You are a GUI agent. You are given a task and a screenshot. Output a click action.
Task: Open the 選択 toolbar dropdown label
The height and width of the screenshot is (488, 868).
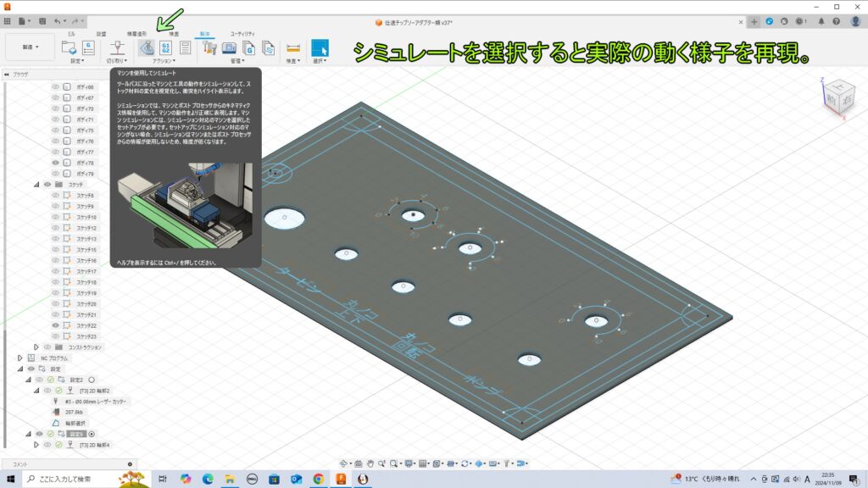[320, 61]
